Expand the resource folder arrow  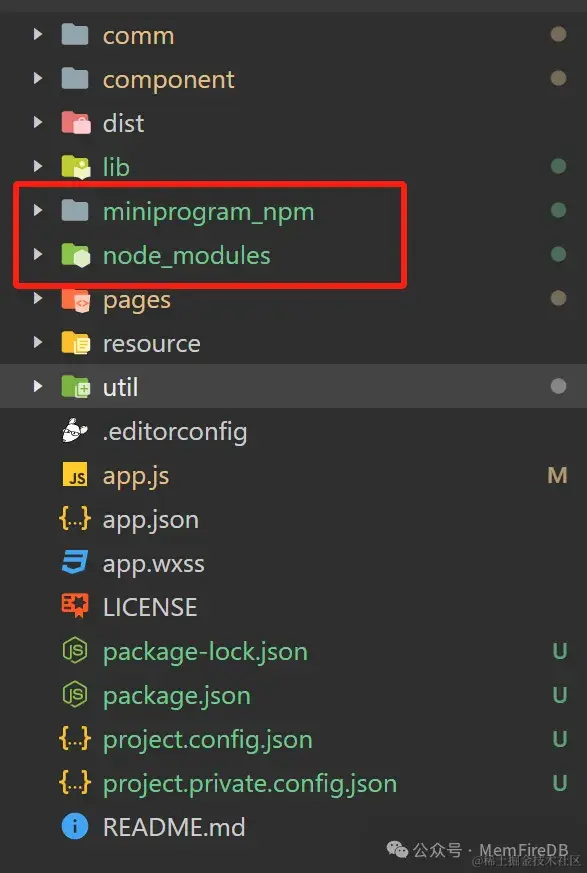tap(38, 342)
